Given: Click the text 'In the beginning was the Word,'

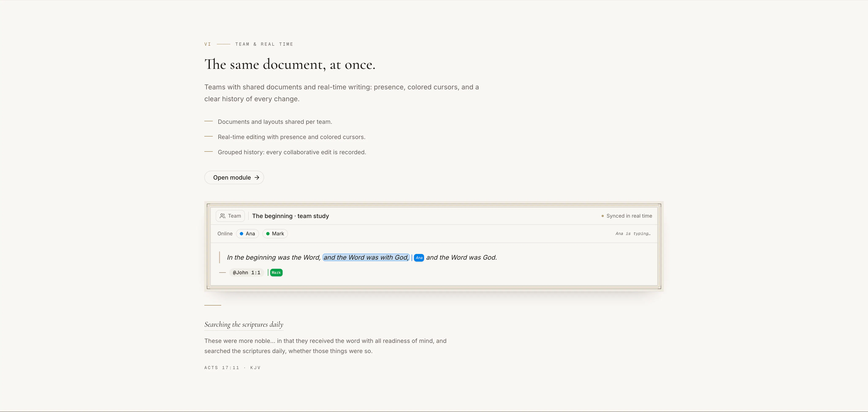Looking at the screenshot, I should [x=274, y=257].
